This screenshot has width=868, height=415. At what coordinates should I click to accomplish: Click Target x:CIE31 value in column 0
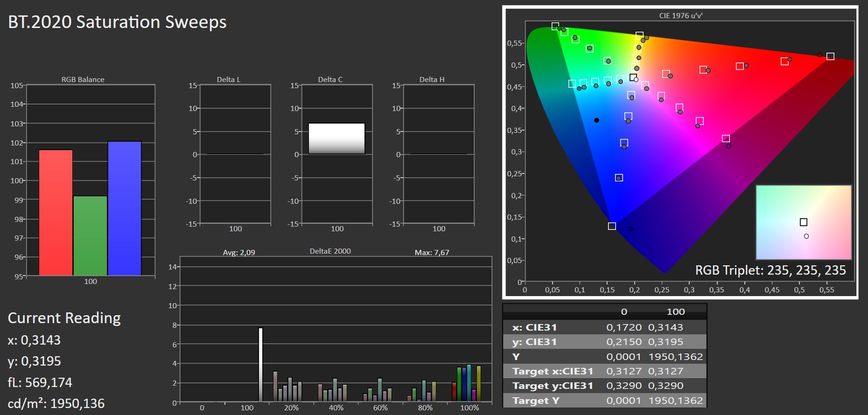click(624, 371)
